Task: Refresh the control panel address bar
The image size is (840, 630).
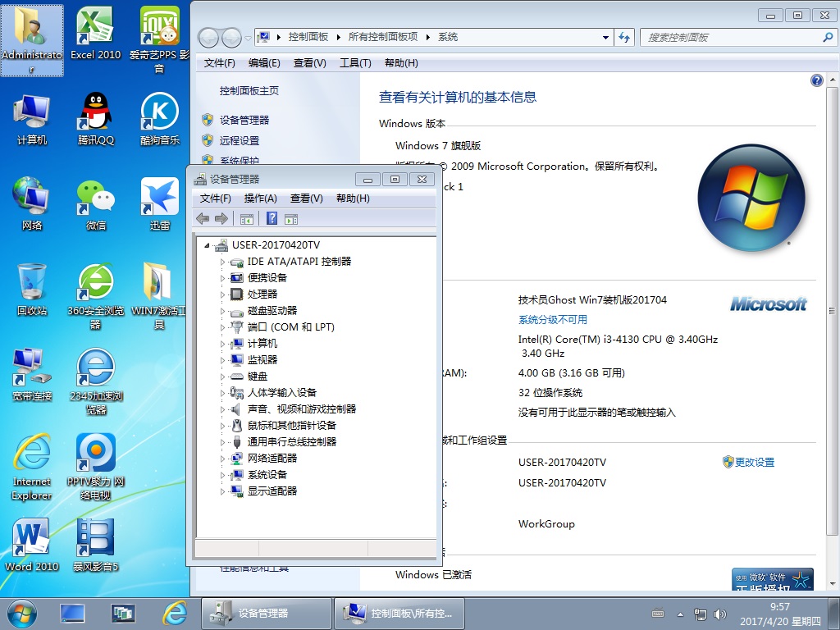Action: pos(624,37)
